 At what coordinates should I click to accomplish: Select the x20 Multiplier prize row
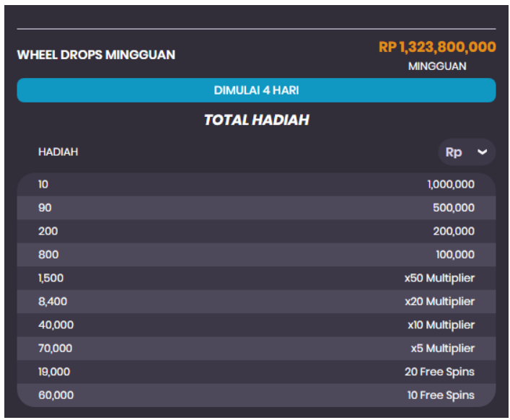point(256,302)
